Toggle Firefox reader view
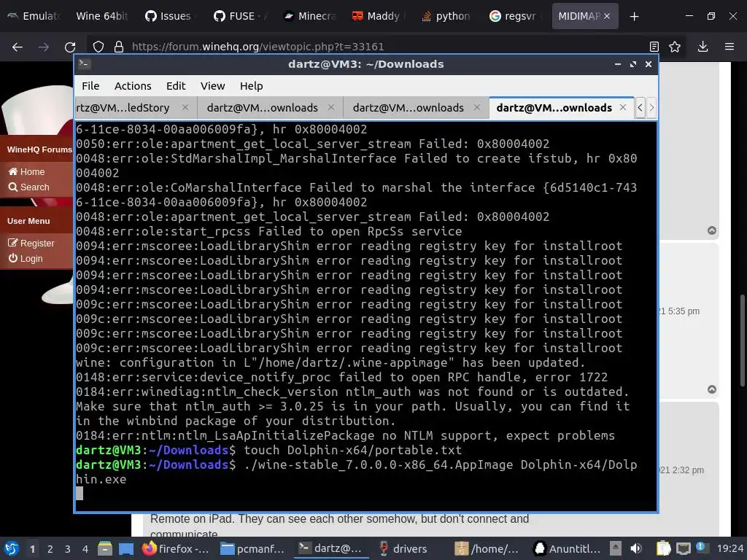 654,47
